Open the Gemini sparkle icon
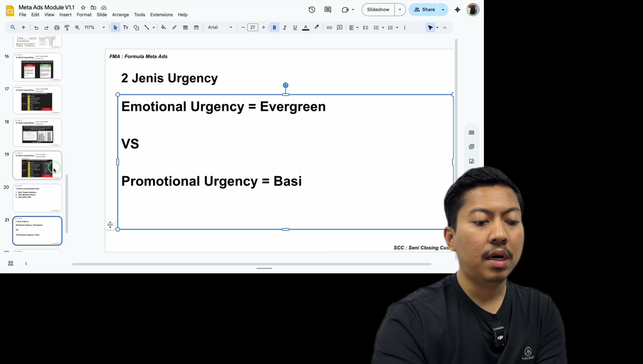 457,10
